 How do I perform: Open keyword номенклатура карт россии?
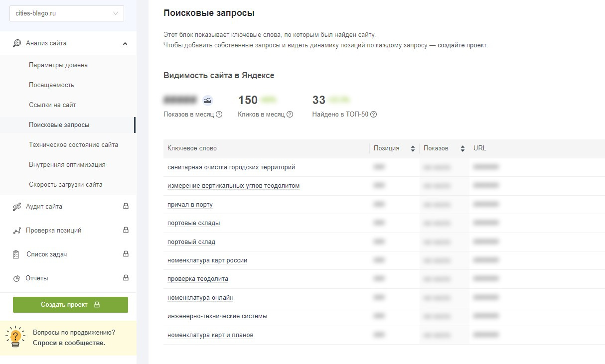[x=207, y=260]
